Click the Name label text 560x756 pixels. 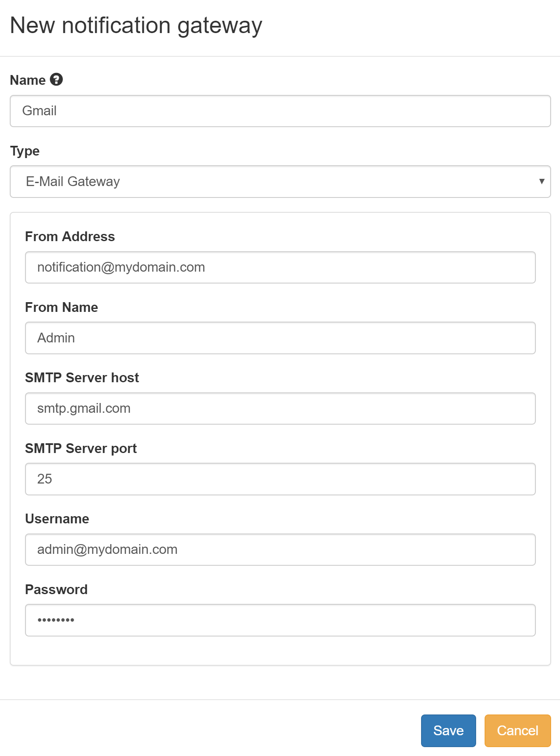28,80
